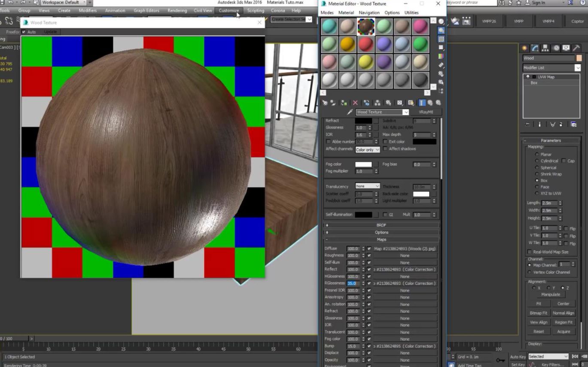Click the Bitmap Fit button

(538, 313)
